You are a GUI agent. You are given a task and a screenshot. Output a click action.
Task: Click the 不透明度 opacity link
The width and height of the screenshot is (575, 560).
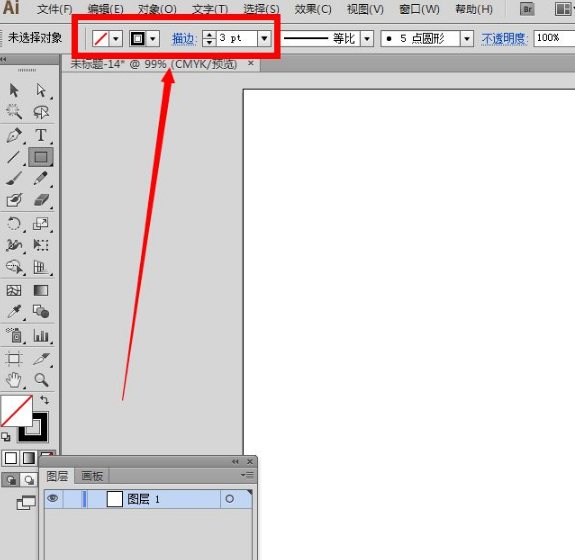coord(504,39)
